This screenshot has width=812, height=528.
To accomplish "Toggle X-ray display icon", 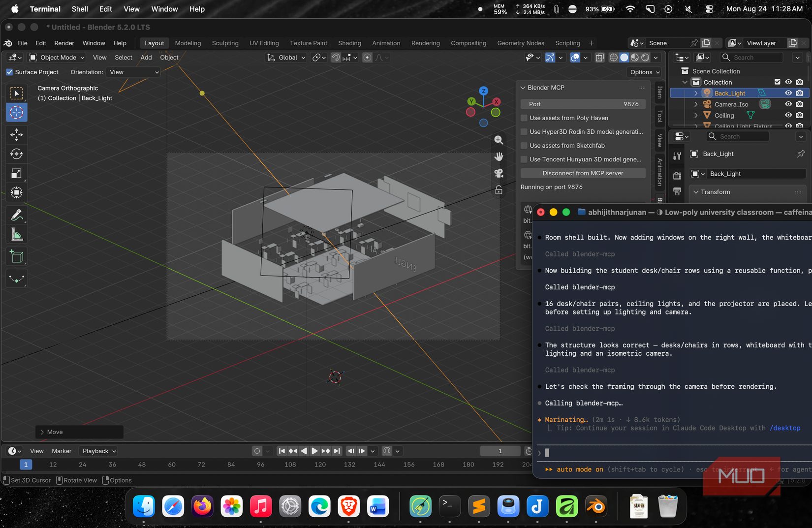I will click(x=599, y=58).
